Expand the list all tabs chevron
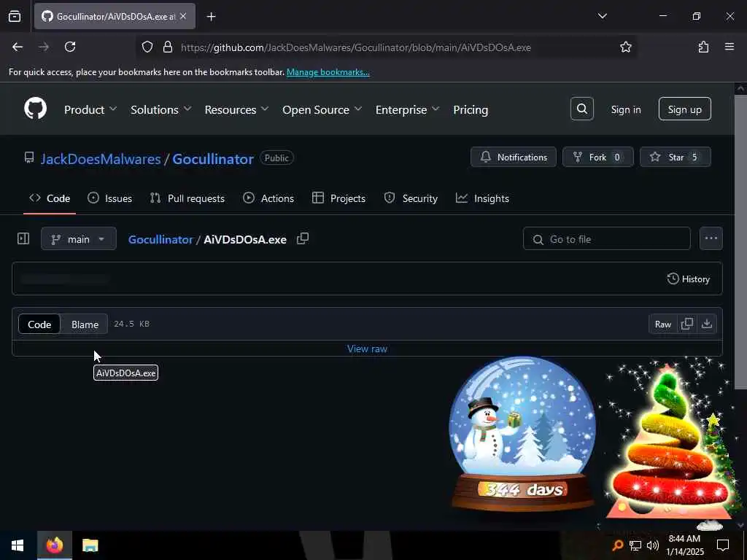Viewport: 747px width, 560px height. click(x=602, y=16)
